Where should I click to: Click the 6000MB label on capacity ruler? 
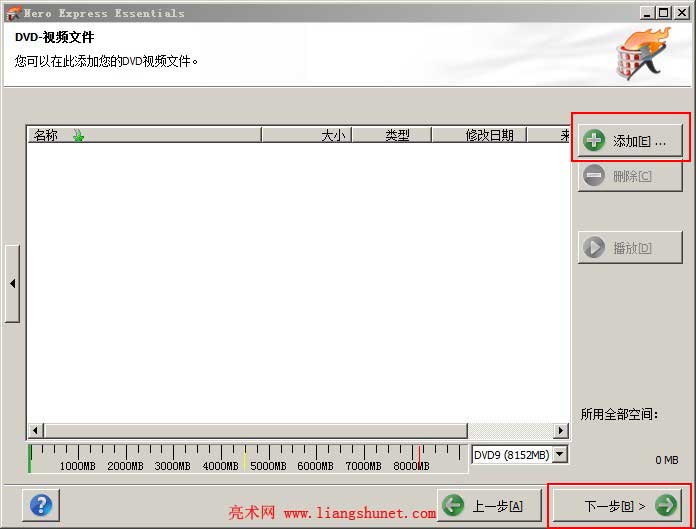coord(316,466)
